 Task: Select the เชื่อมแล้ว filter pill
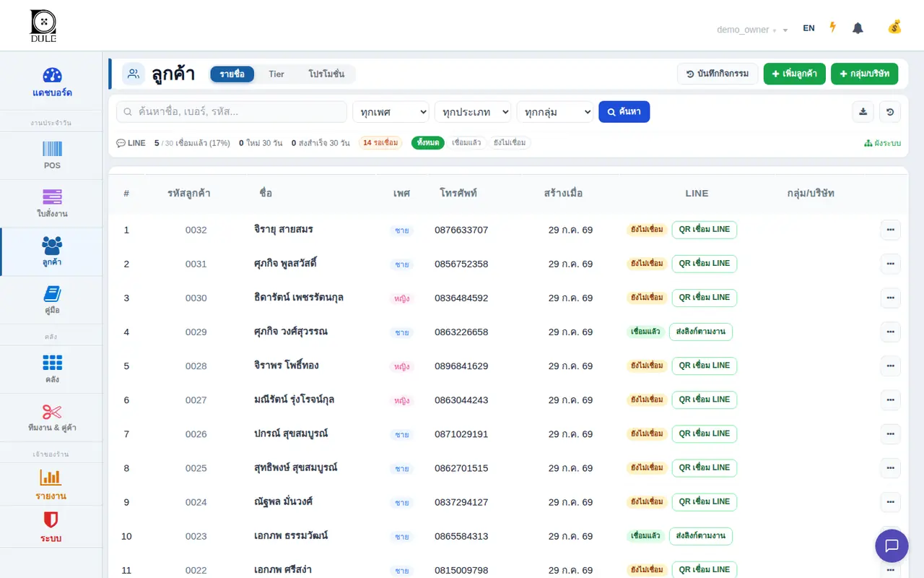coord(466,143)
